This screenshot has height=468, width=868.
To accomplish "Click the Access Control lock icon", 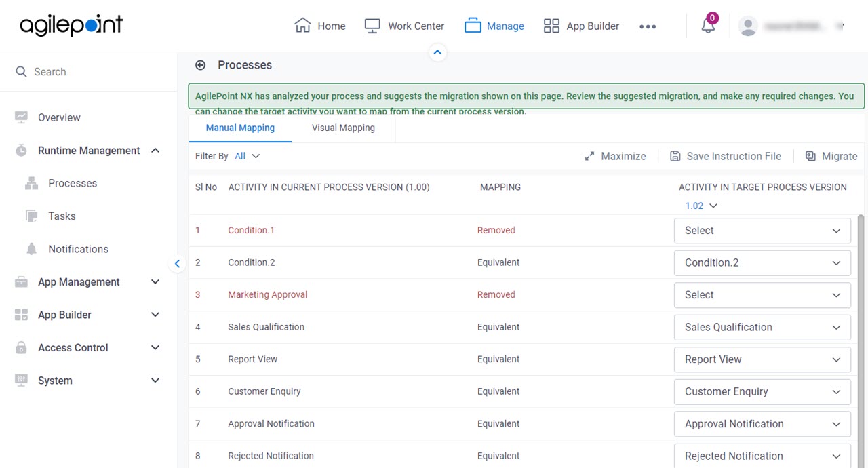I will 21,348.
